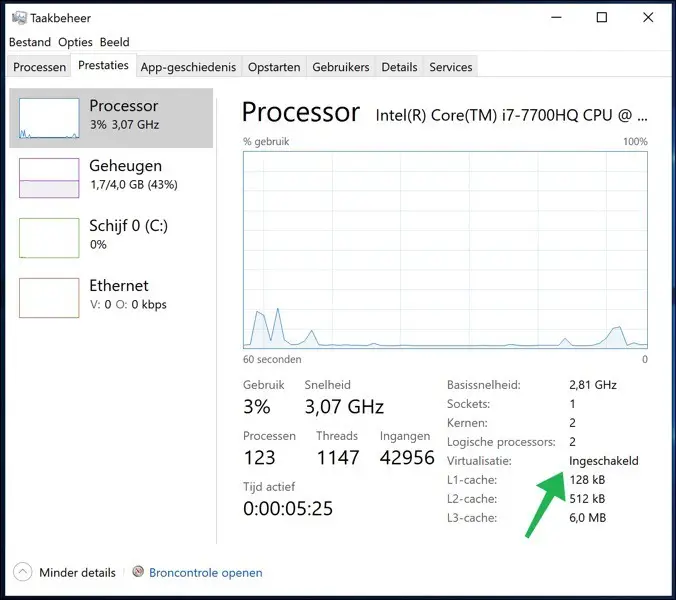Open the Schijf 0 (C:) performance view

point(111,238)
